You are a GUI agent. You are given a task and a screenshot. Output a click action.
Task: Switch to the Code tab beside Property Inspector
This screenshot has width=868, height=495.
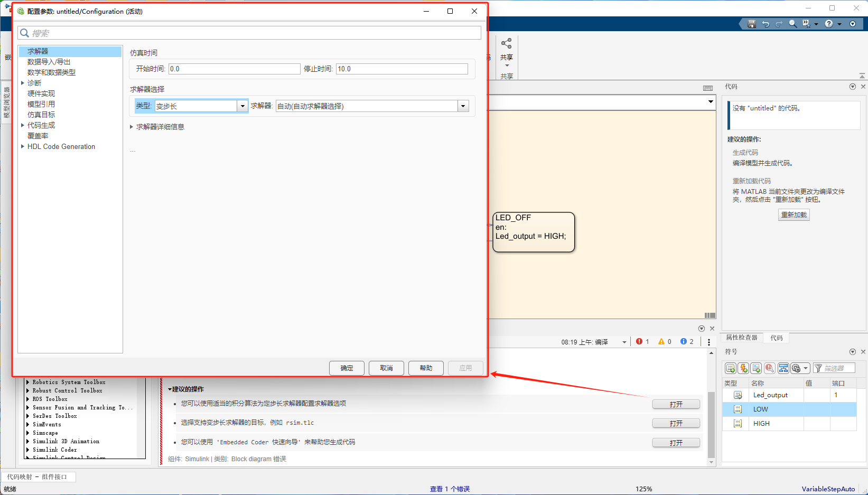coord(777,338)
